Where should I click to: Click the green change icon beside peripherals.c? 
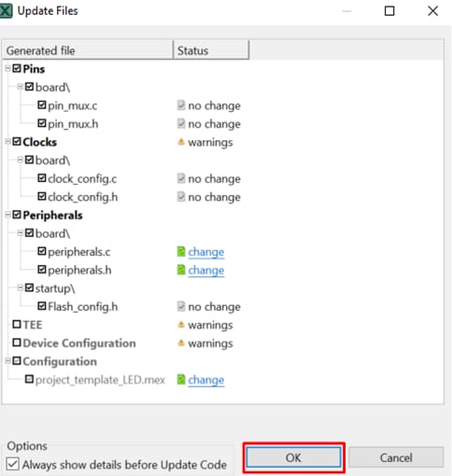tap(181, 252)
